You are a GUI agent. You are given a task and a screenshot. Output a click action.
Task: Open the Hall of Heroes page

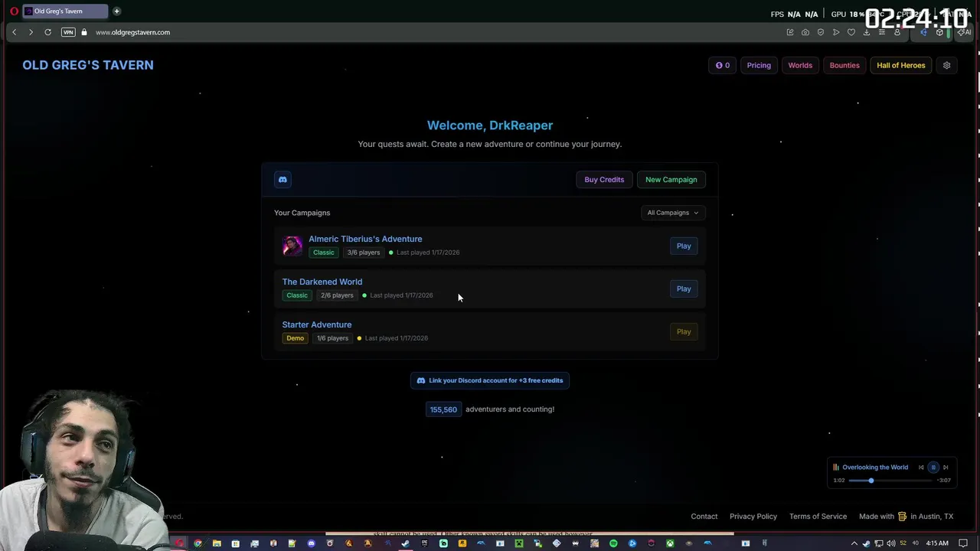(900, 65)
